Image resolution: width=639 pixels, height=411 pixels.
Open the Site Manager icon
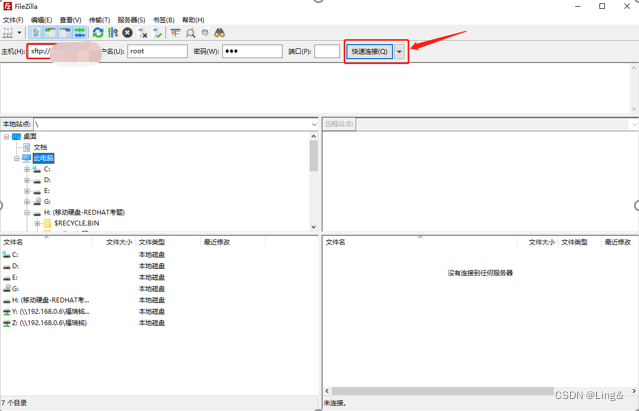pyautogui.click(x=8, y=33)
